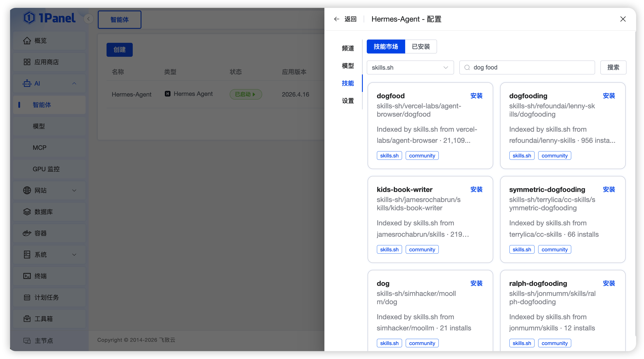The height and width of the screenshot is (359, 644).
Task: Expand the 网站 menu chevron
Action: (74, 190)
